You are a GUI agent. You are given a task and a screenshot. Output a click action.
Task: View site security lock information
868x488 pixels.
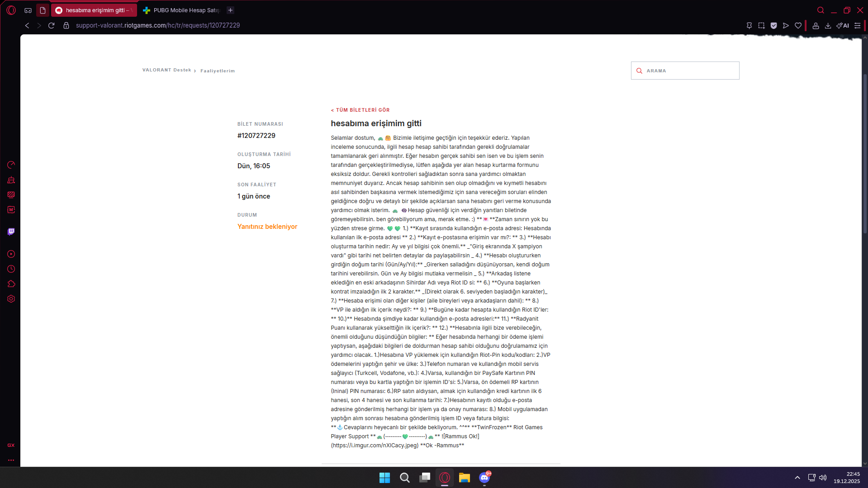point(66,25)
